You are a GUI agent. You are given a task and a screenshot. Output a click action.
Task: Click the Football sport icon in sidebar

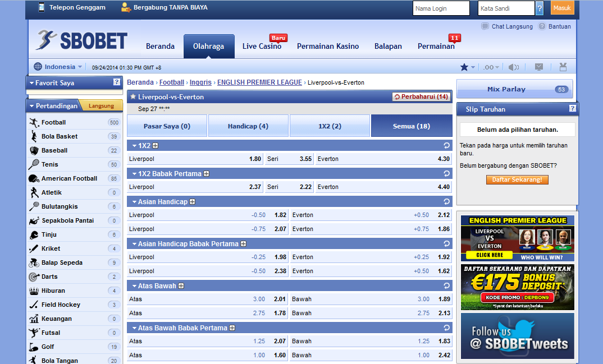(x=34, y=122)
